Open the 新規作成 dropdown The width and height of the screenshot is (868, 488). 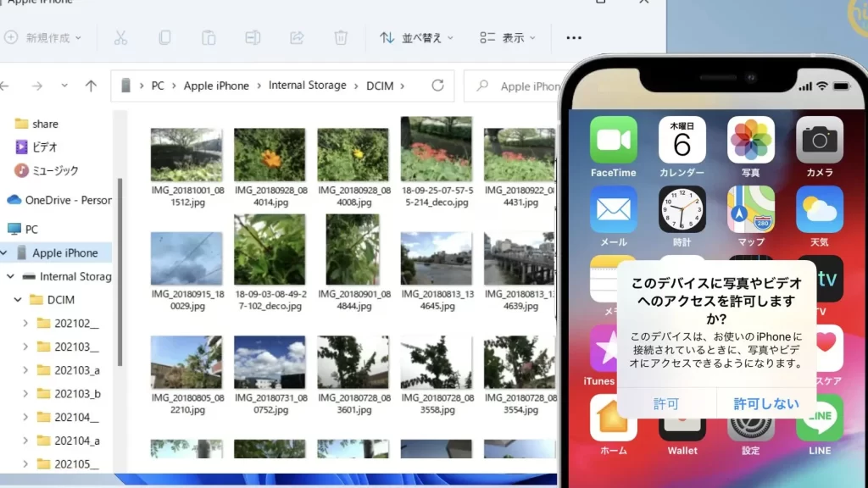(43, 37)
